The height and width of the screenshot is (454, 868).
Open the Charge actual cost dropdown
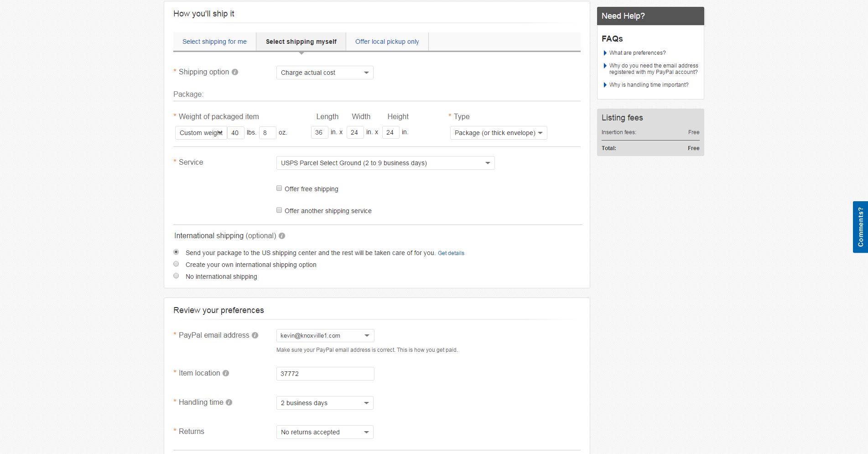pos(325,73)
